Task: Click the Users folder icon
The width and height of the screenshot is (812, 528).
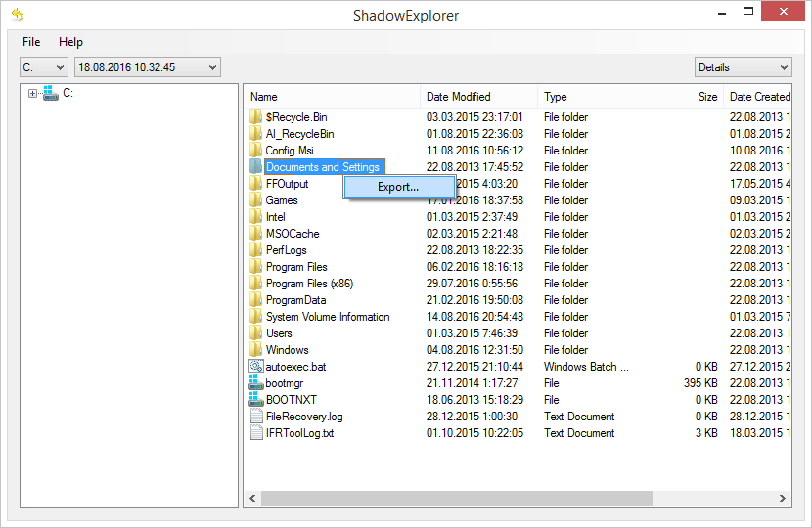Action: click(255, 332)
